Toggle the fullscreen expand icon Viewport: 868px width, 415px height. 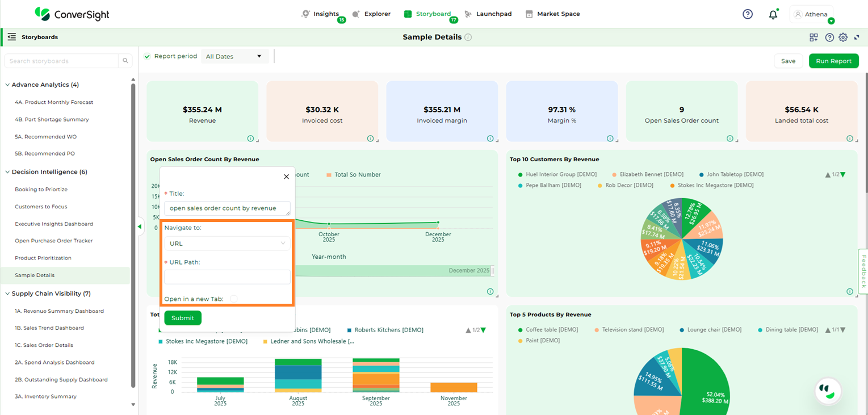(x=857, y=37)
